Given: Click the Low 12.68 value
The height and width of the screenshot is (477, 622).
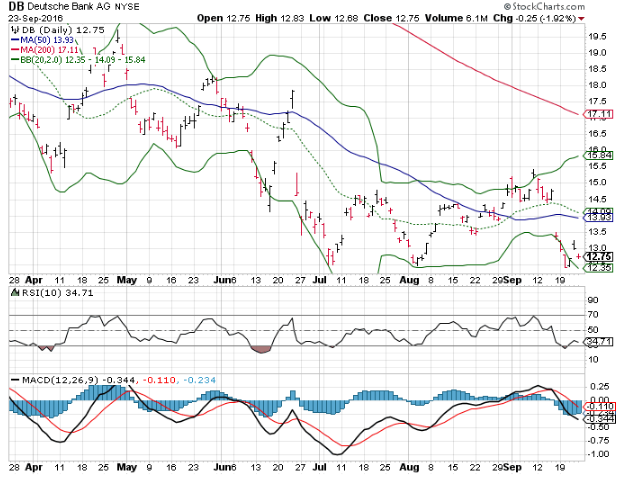Looking at the screenshot, I should [x=334, y=18].
